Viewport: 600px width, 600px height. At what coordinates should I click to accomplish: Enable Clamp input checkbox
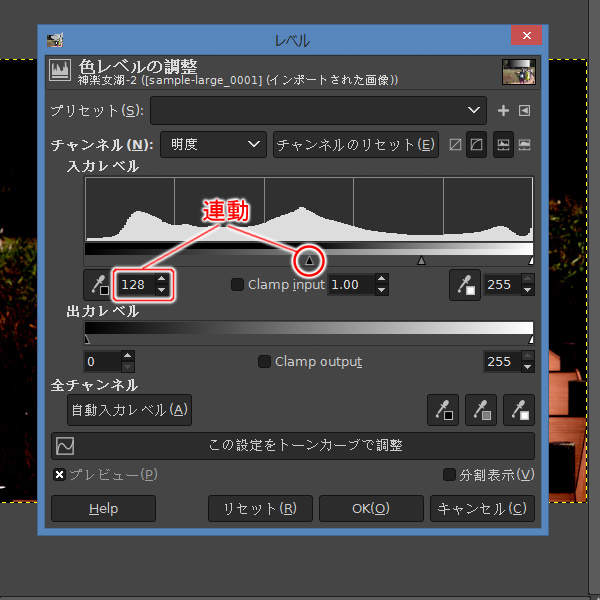click(x=237, y=284)
